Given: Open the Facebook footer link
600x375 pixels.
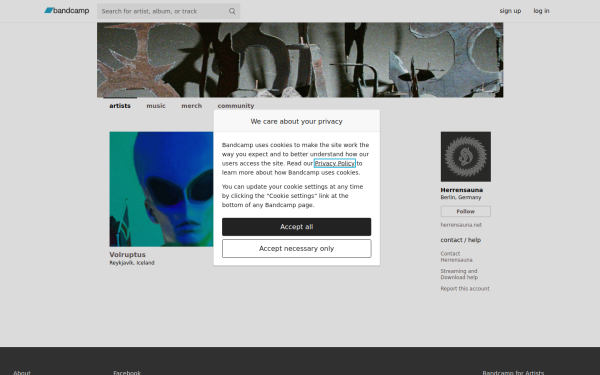Looking at the screenshot, I should [x=127, y=373].
